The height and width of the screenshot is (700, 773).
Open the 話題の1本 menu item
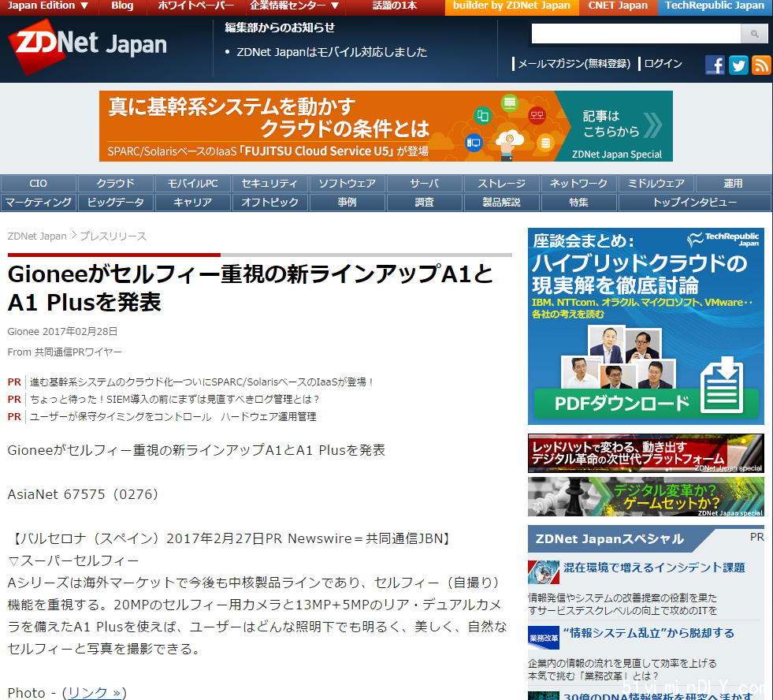click(395, 6)
